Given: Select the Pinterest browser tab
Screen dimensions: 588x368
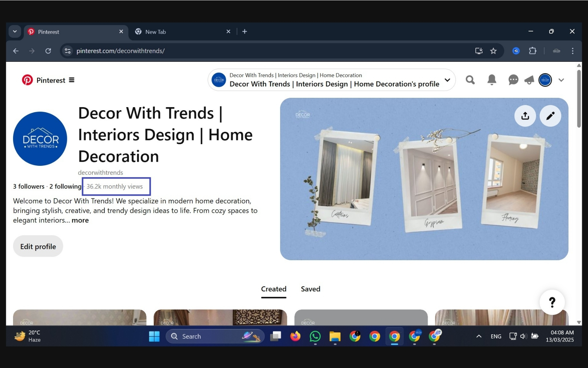Looking at the screenshot, I should click(76, 32).
